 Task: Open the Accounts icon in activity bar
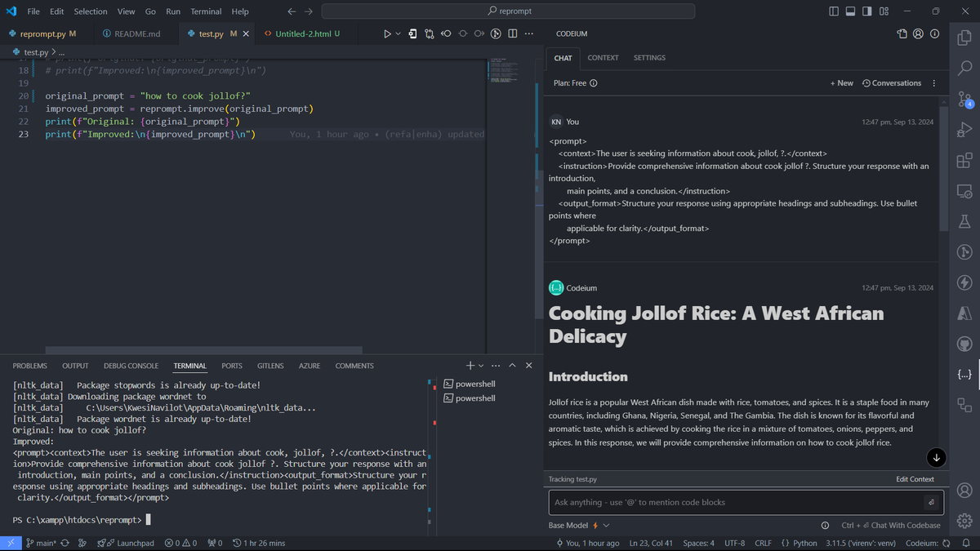tap(964, 491)
